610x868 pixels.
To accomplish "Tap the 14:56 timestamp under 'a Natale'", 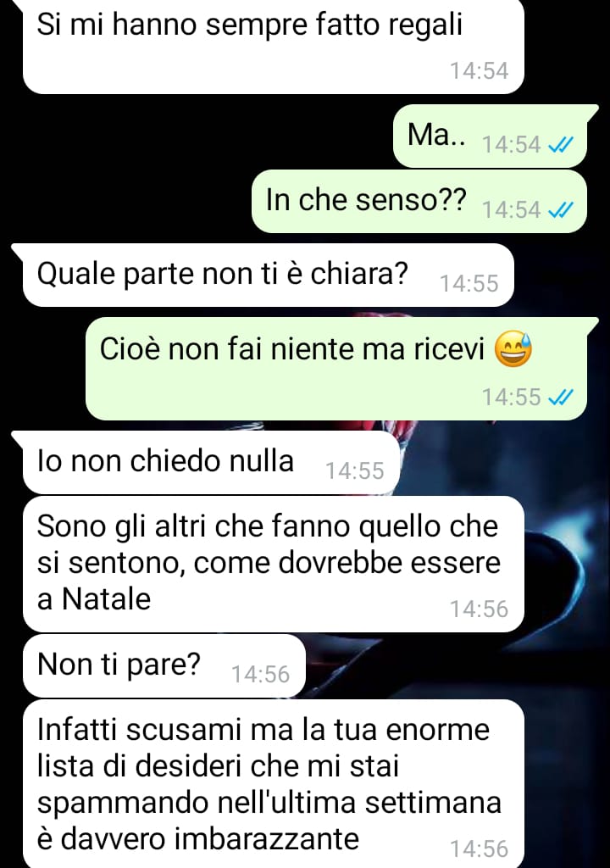I will click(479, 609).
